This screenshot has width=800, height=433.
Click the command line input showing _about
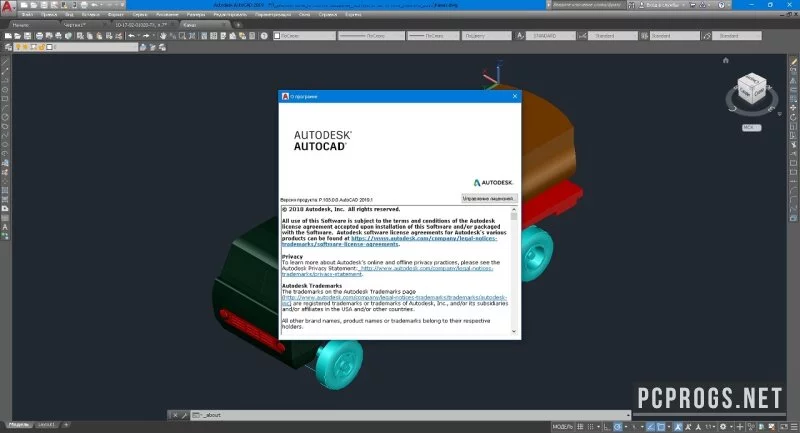coord(411,415)
